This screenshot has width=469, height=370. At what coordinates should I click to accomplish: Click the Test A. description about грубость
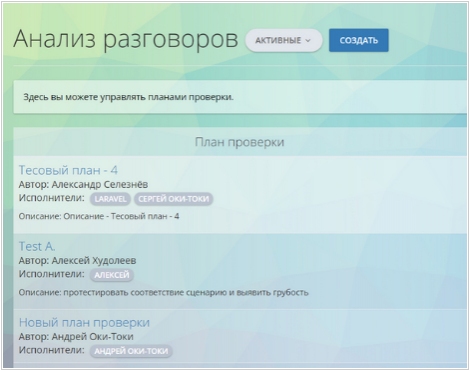click(163, 292)
